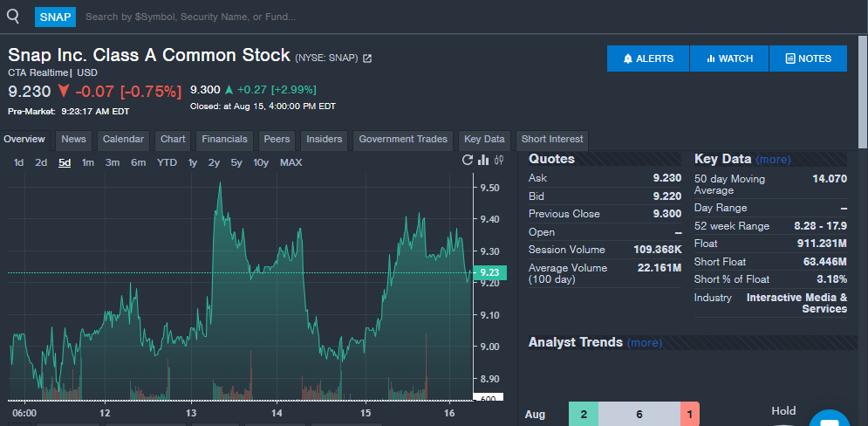This screenshot has height=426, width=868.
Task: Click the green 2 analyst rating segment
Action: [583, 414]
